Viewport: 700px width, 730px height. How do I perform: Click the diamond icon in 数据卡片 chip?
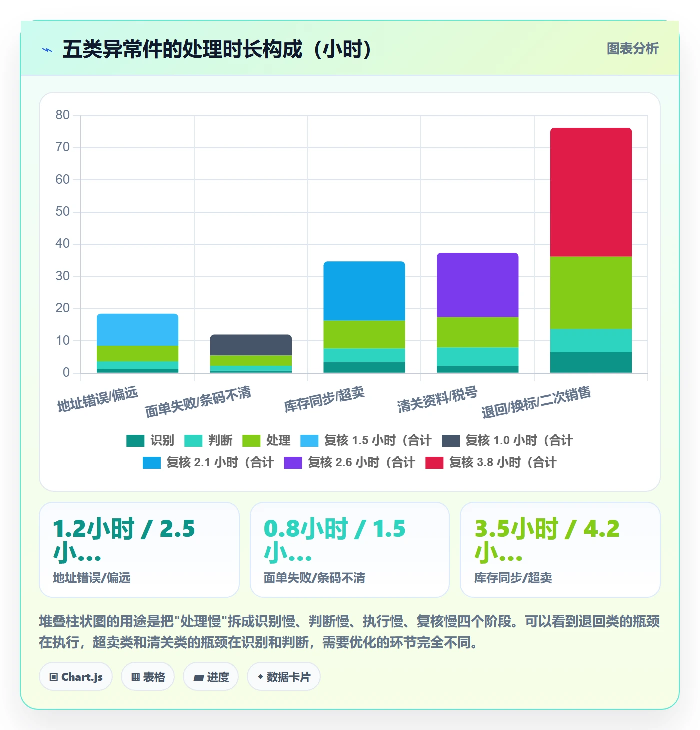point(260,677)
